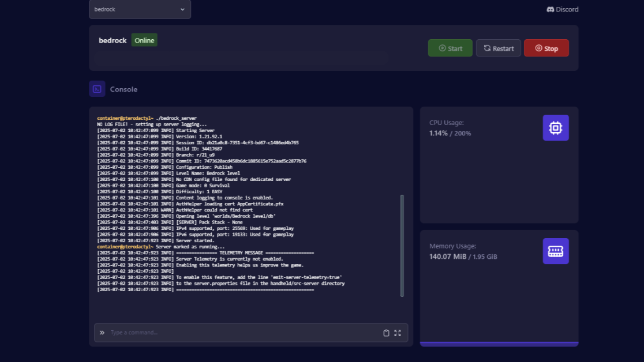This screenshot has height=362, width=644.
Task: Select the Console section heading
Action: [x=123, y=89]
